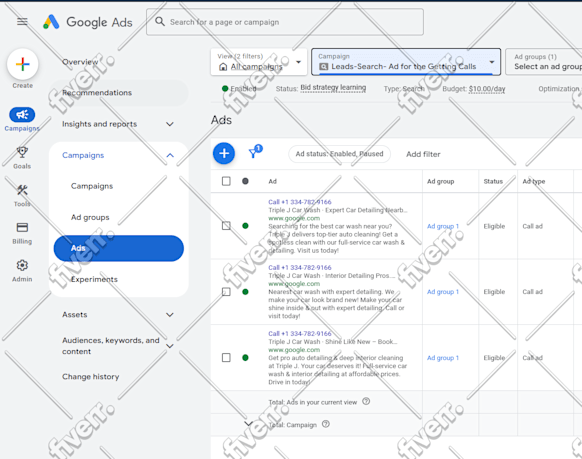Expand the Assets section
Image resolution: width=582 pixels, height=459 pixels.
point(170,315)
